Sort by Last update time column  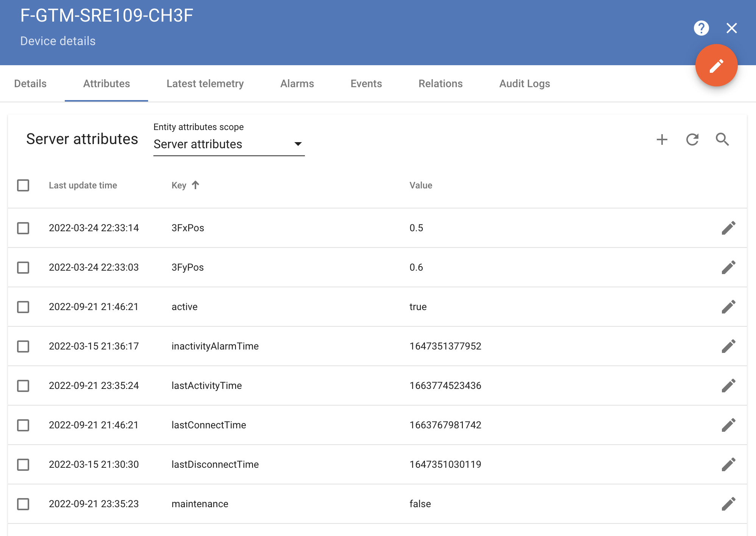(x=83, y=185)
